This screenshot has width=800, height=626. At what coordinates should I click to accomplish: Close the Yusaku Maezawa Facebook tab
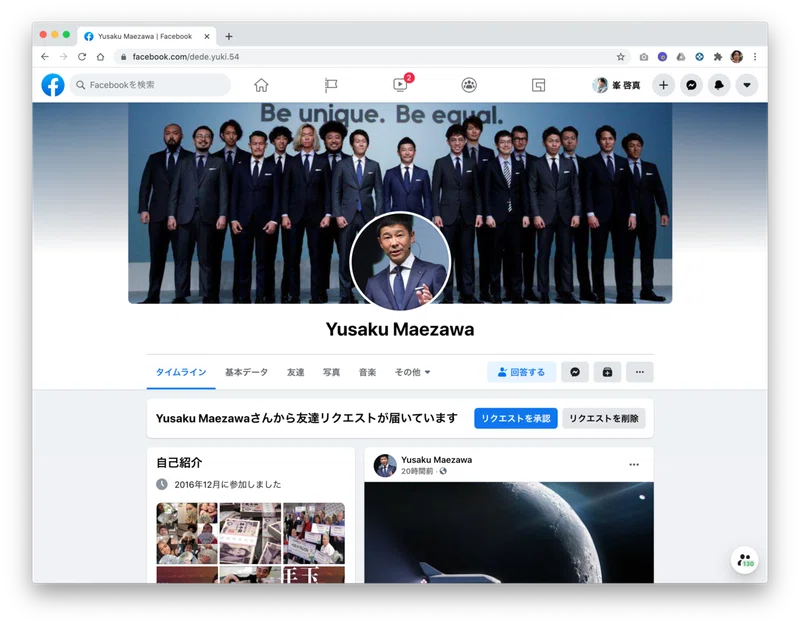point(207,36)
